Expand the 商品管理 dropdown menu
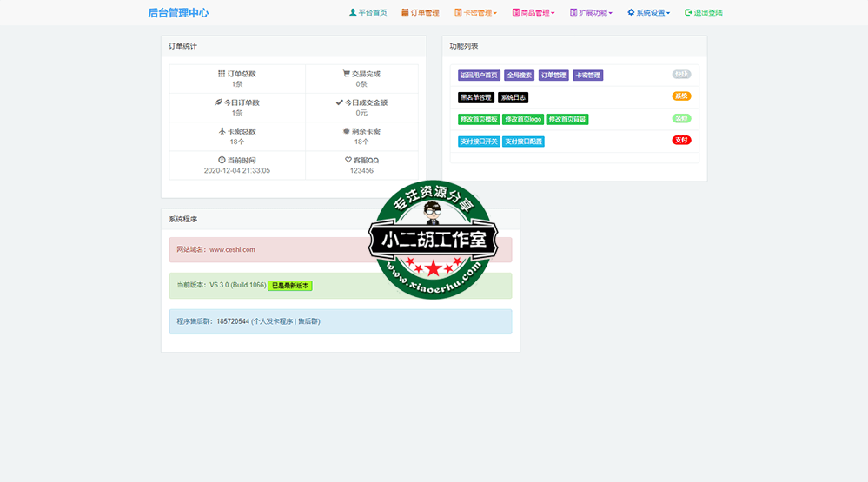This screenshot has height=482, width=868. [x=533, y=13]
